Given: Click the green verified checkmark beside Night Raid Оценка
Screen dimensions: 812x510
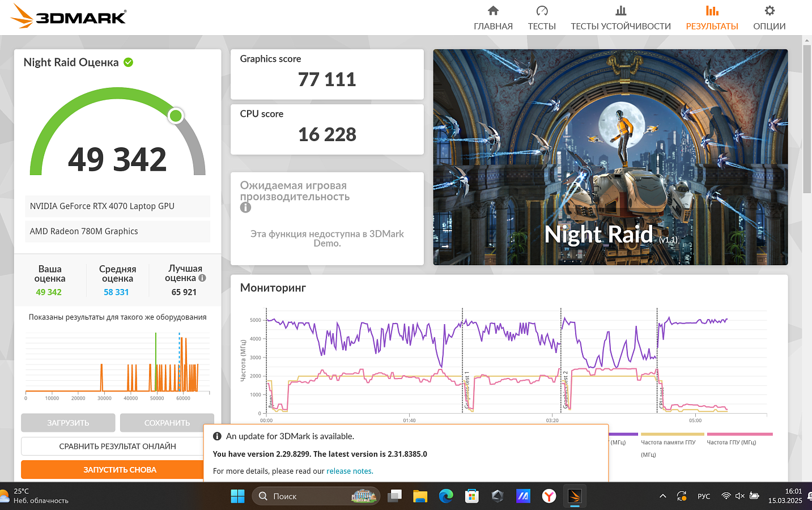Looking at the screenshot, I should tap(129, 62).
